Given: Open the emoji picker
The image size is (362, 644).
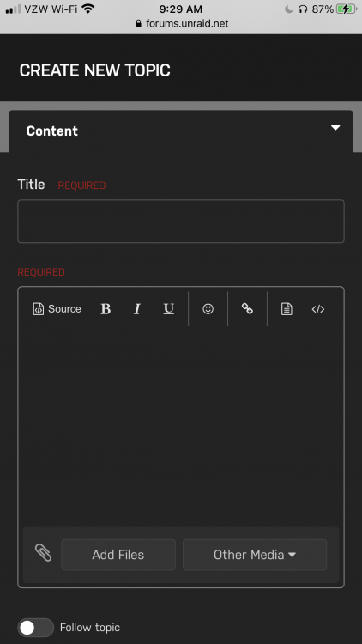Looking at the screenshot, I should point(208,309).
